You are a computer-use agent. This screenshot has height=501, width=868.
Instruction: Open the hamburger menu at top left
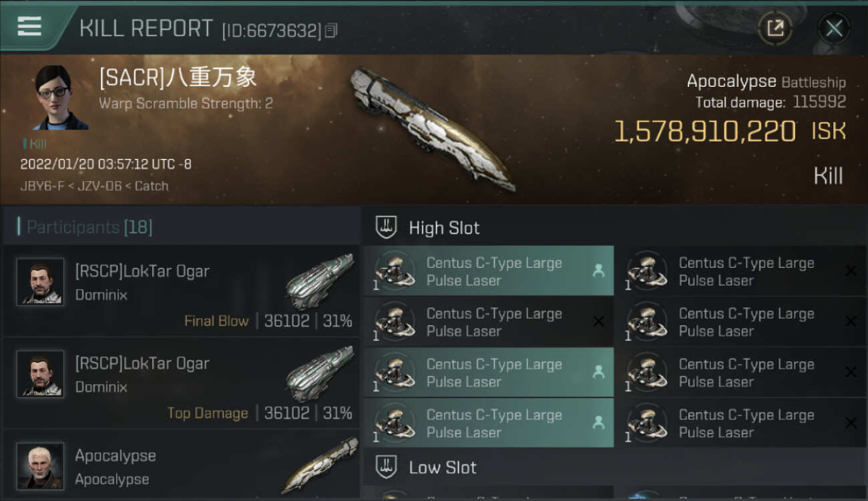pos(29,27)
